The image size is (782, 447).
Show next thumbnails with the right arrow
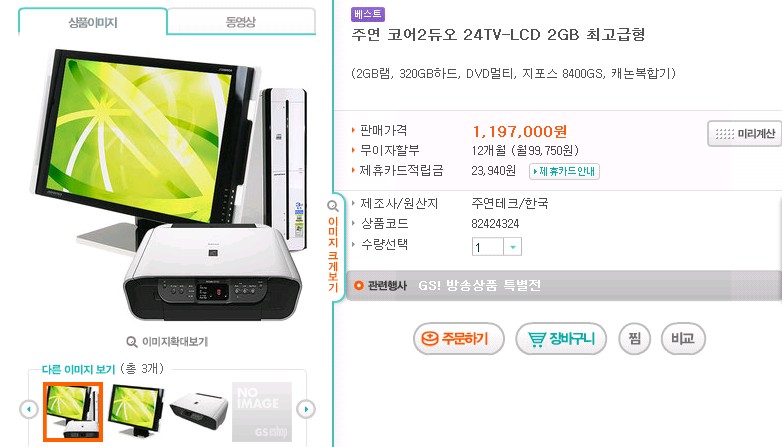(306, 410)
